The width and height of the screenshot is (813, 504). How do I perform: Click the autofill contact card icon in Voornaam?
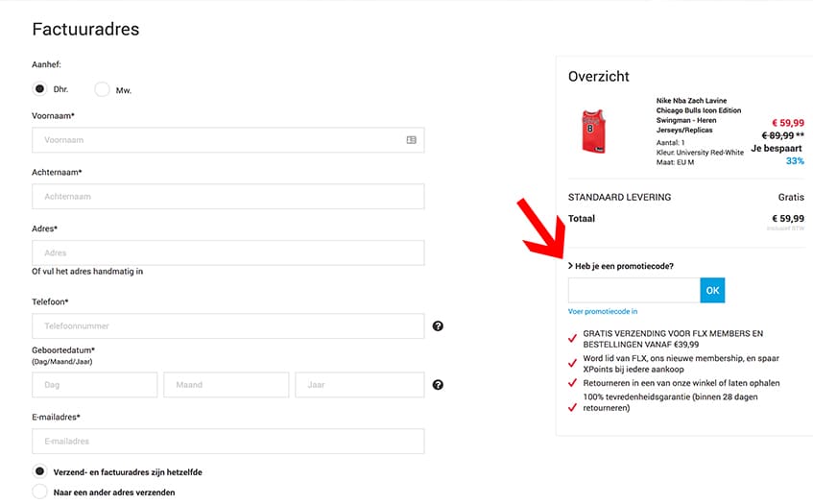click(411, 140)
